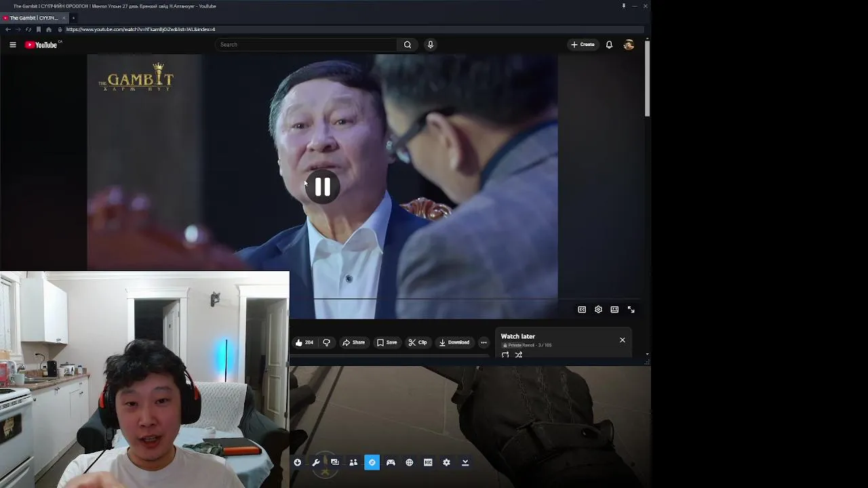This screenshot has height=488, width=868.
Task: Create a Clip of the video
Action: click(417, 342)
